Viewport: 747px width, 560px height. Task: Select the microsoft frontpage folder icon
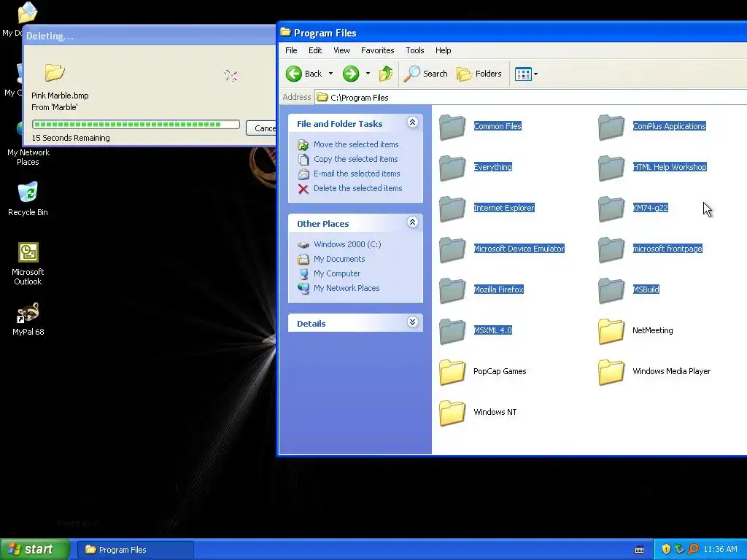point(611,250)
